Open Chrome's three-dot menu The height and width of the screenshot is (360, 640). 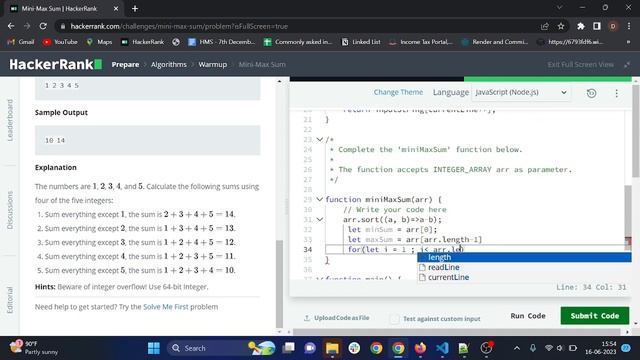(x=629, y=26)
